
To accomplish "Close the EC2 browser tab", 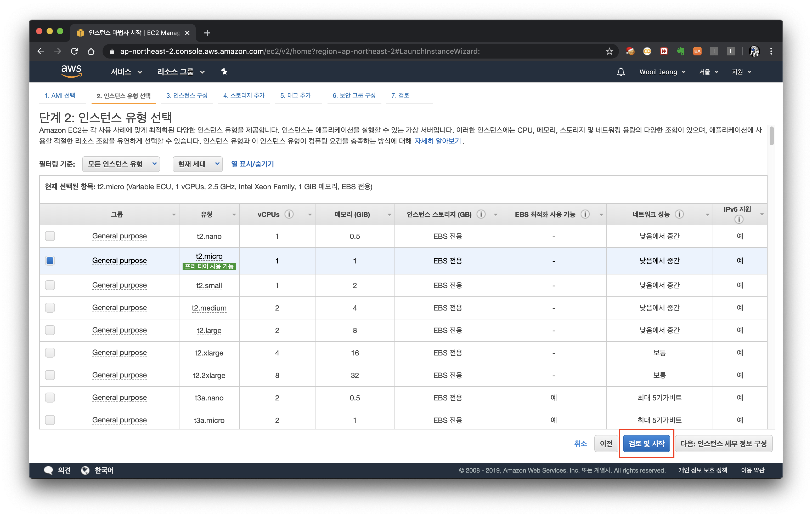I will coord(188,33).
